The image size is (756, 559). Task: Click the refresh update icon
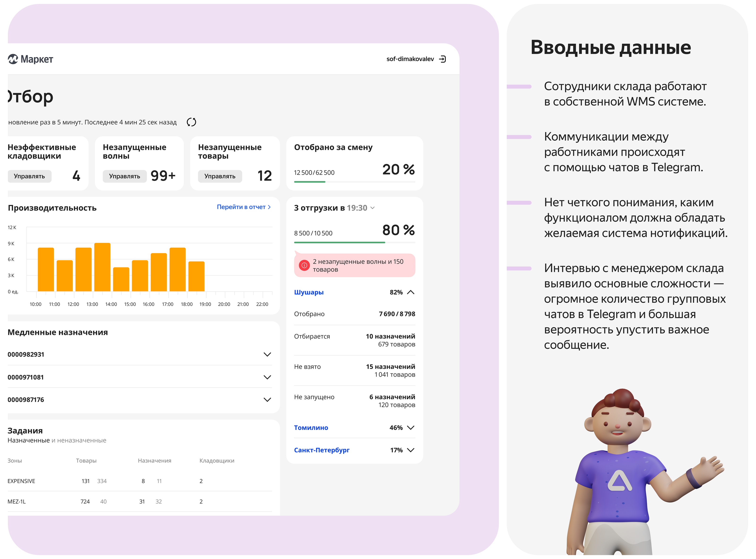pyautogui.click(x=192, y=122)
